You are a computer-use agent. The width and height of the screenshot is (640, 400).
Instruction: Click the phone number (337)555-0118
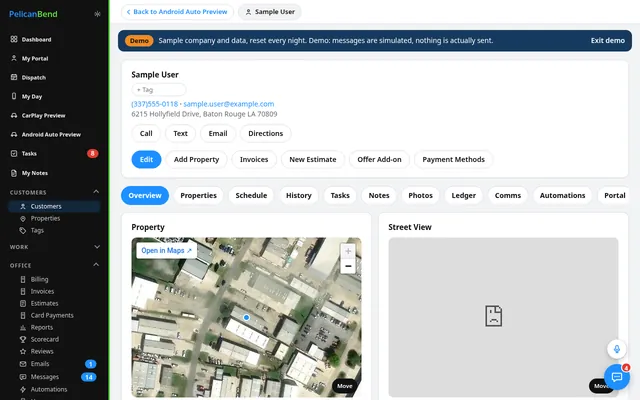click(155, 104)
